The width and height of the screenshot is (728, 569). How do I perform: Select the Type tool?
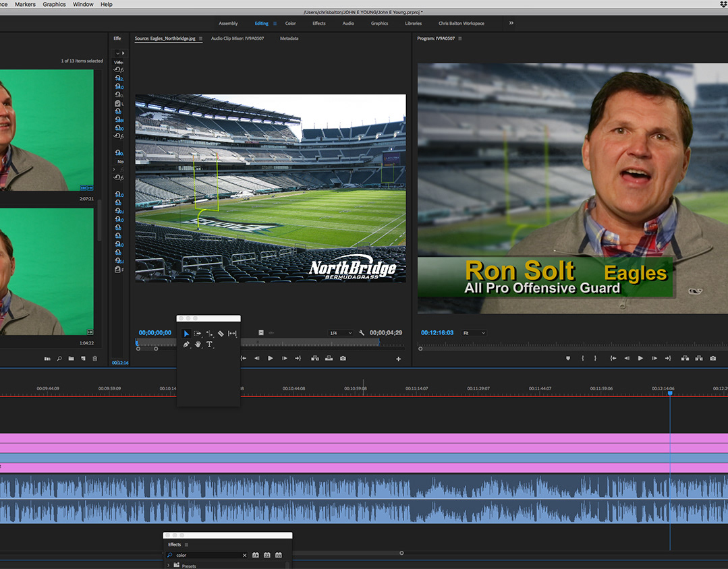[209, 345]
